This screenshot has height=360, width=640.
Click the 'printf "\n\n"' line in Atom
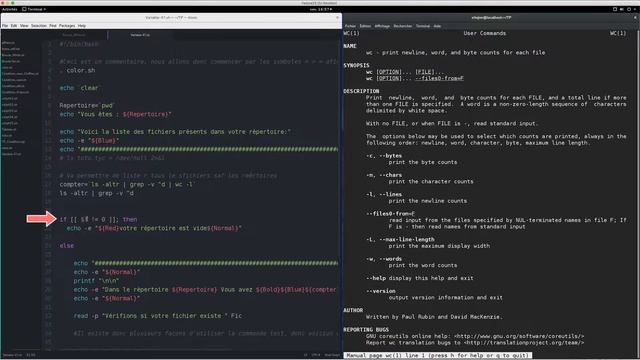tap(96, 281)
